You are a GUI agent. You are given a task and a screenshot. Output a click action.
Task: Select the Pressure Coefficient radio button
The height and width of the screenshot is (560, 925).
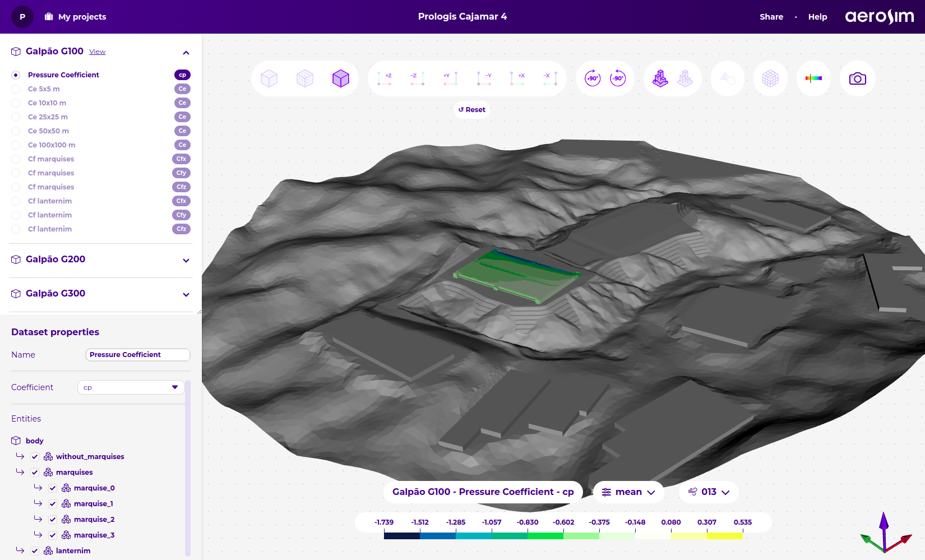pos(16,75)
